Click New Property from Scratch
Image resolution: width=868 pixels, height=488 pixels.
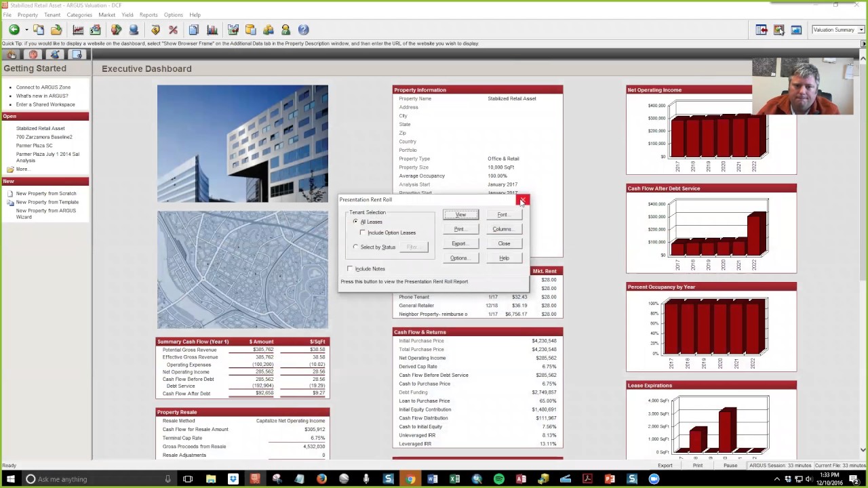[x=46, y=194]
